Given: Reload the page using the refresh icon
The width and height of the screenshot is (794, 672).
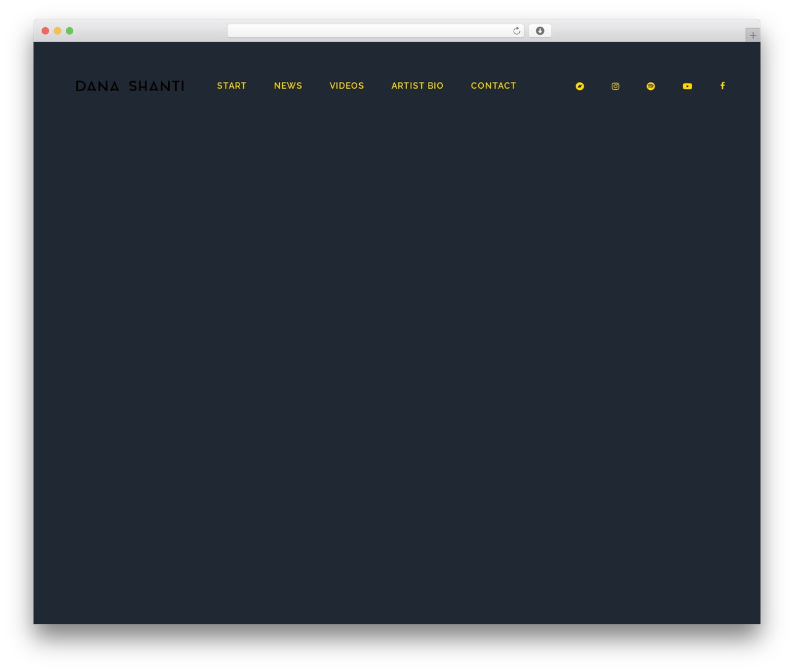Looking at the screenshot, I should tap(517, 31).
